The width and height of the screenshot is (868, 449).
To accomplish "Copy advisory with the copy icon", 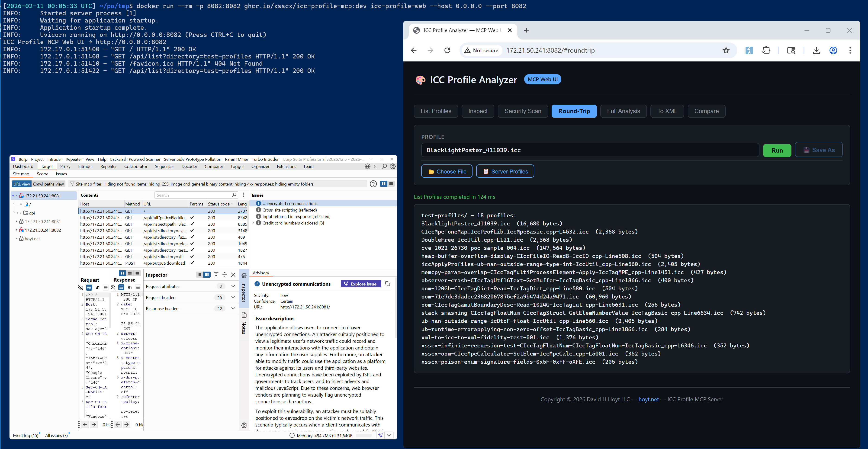I will click(388, 284).
